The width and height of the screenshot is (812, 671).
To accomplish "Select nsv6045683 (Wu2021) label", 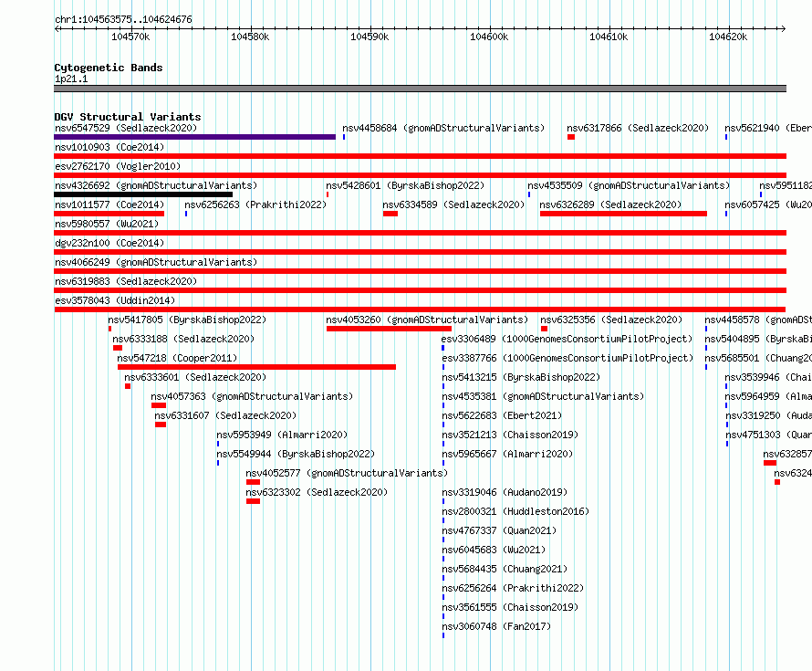I will 494,550.
